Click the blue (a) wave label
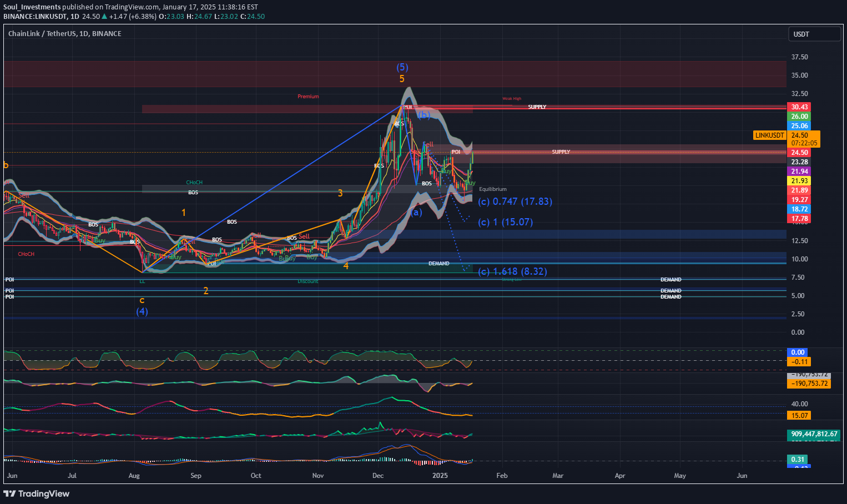847x504 pixels. (x=416, y=212)
